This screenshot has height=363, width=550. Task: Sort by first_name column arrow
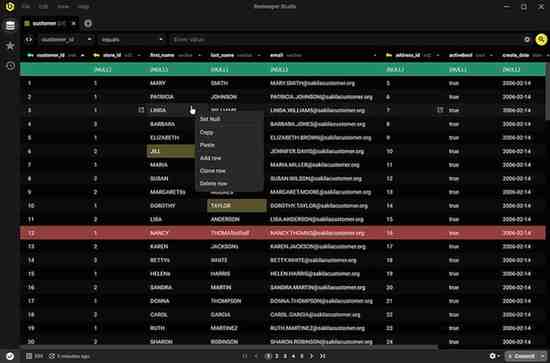(200, 55)
